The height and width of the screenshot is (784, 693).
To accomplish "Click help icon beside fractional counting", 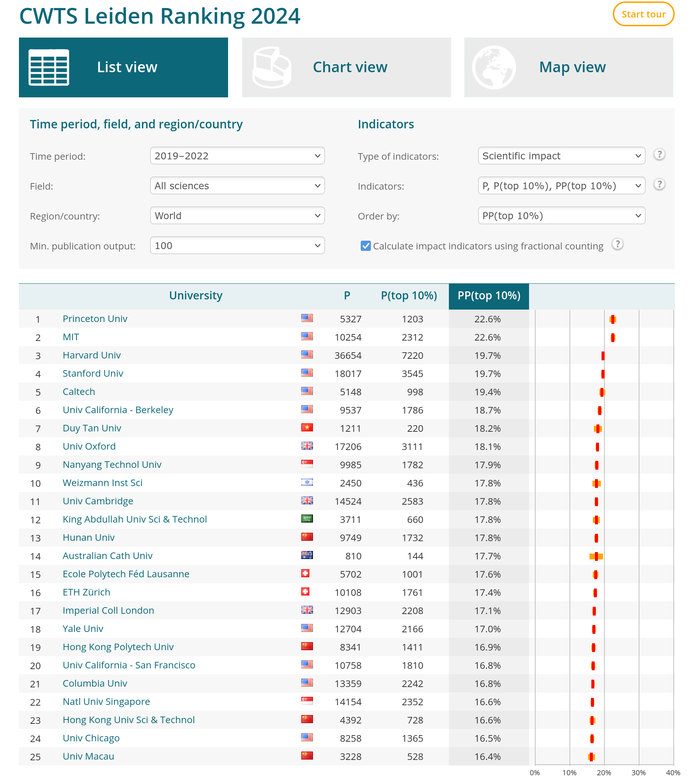I will coord(617,244).
